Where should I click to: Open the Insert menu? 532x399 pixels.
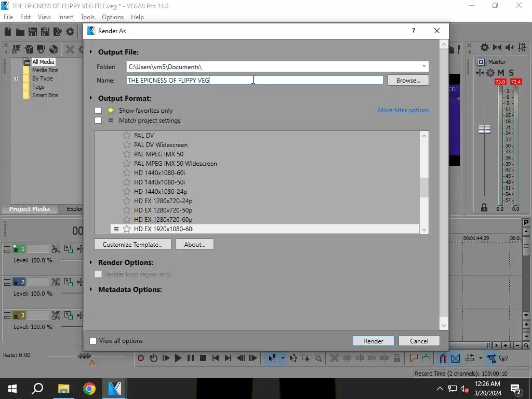pyautogui.click(x=65, y=17)
